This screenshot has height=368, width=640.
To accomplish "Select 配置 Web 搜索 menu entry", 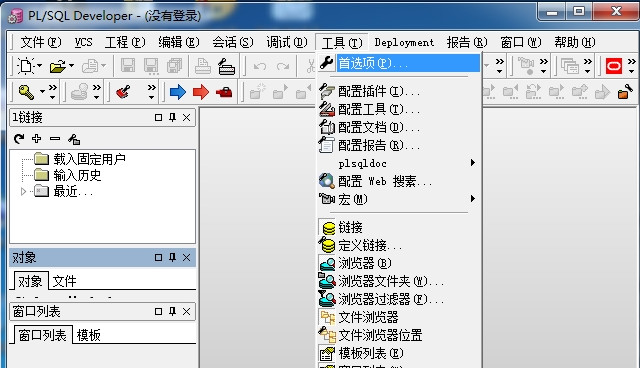I will coord(399,181).
